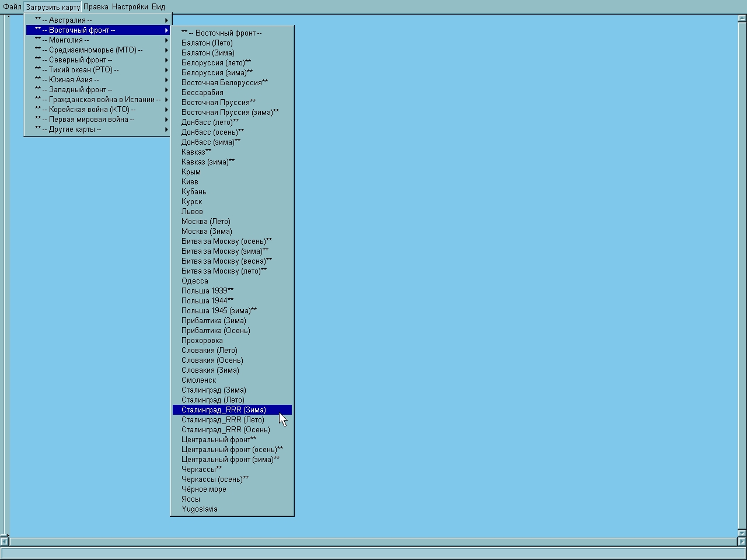
Task: Expand the Западный фронт submenu
Action: point(98,90)
